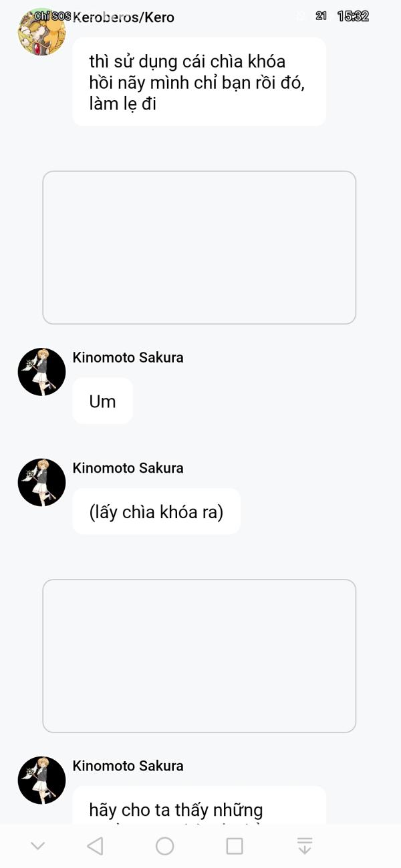Image resolution: width=401 pixels, height=868 pixels.
Task: Hide the navigation bar with the chevron
Action: (x=38, y=846)
